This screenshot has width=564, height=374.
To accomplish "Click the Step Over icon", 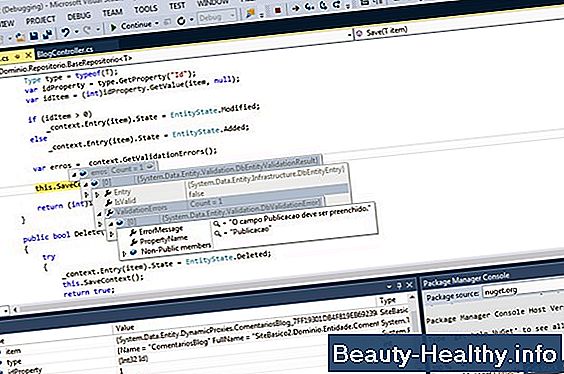I will [323, 5].
